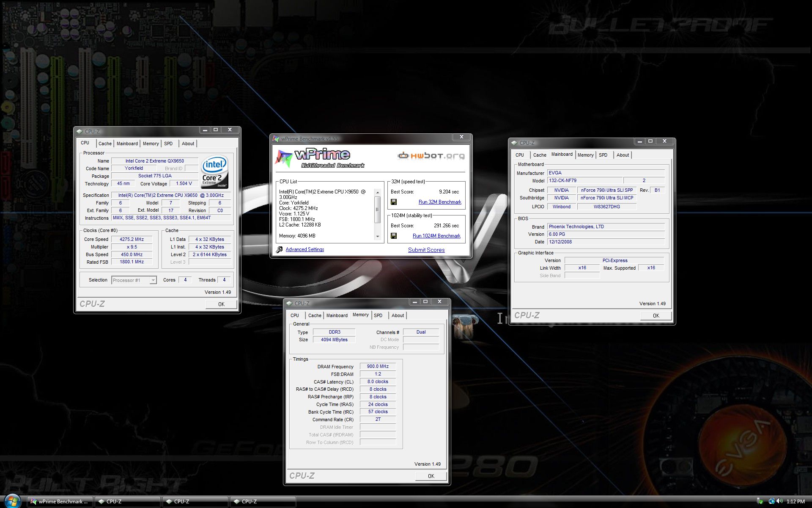Click the wPrime logo in the benchmark window
The image size is (812, 508).
(320, 158)
